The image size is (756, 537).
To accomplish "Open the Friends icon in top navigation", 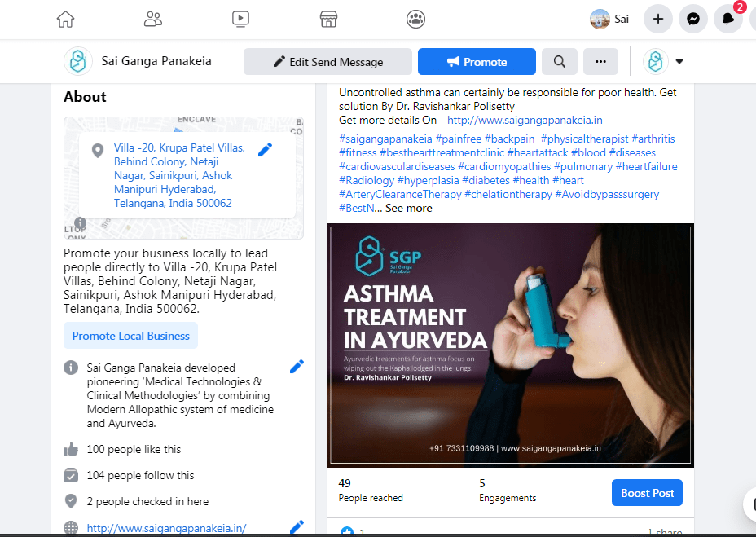I will (153, 20).
